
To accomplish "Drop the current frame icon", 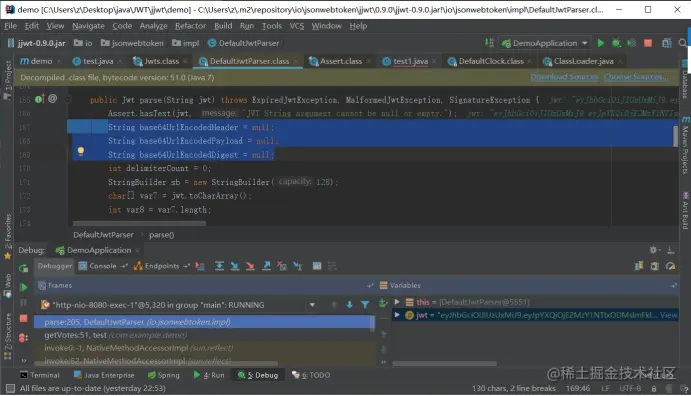I will tap(282, 266).
